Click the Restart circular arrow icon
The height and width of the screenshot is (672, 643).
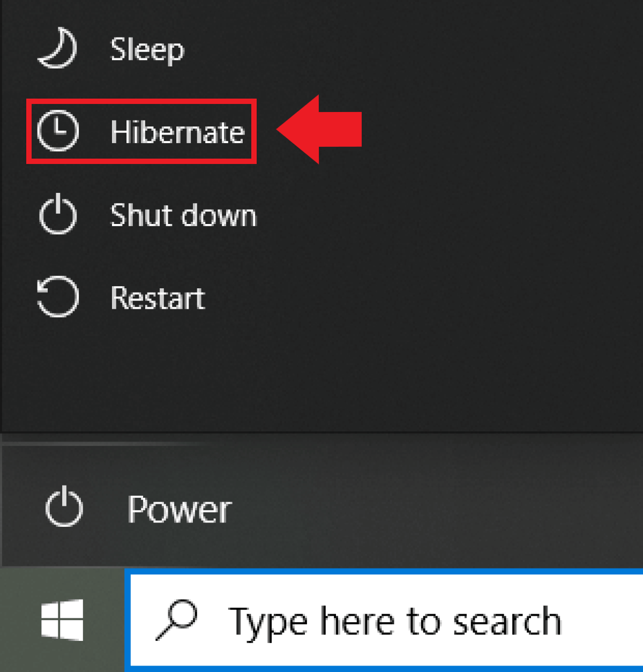coord(56,296)
